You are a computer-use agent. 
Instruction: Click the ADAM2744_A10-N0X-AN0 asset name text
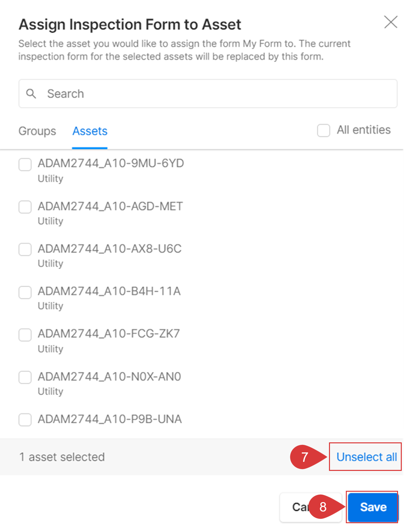109,377
